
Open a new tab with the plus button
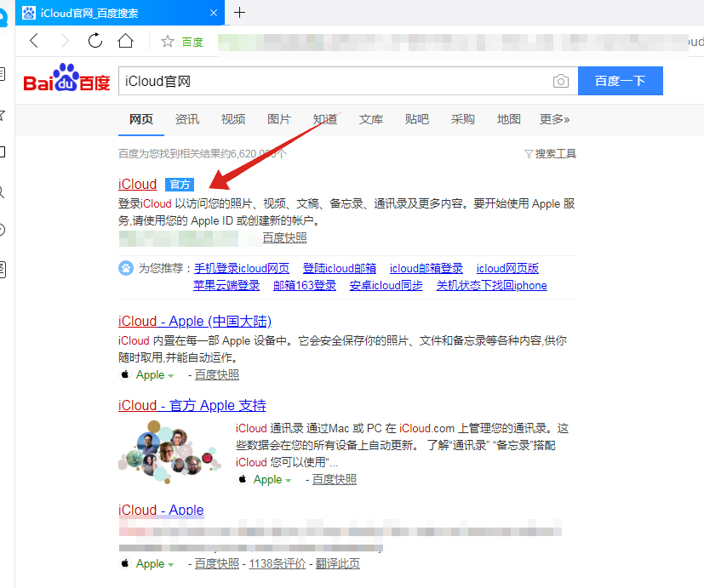240,13
